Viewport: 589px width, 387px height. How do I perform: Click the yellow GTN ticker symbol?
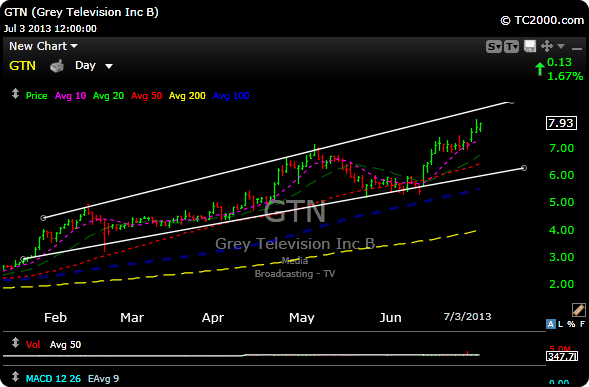tap(22, 66)
